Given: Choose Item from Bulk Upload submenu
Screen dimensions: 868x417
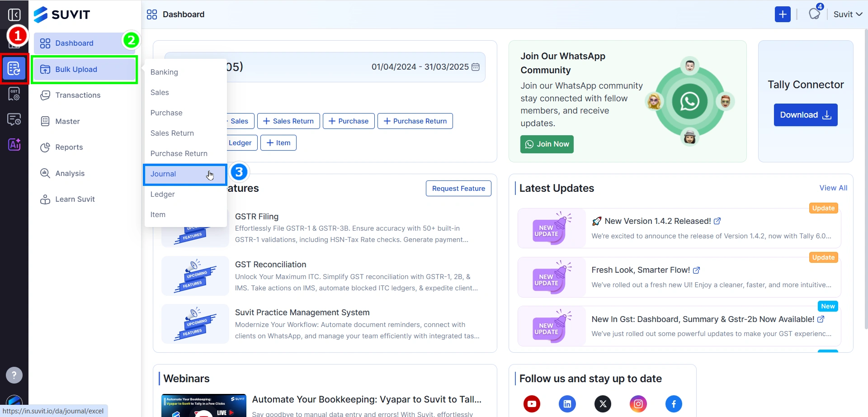Looking at the screenshot, I should (x=185, y=215).
